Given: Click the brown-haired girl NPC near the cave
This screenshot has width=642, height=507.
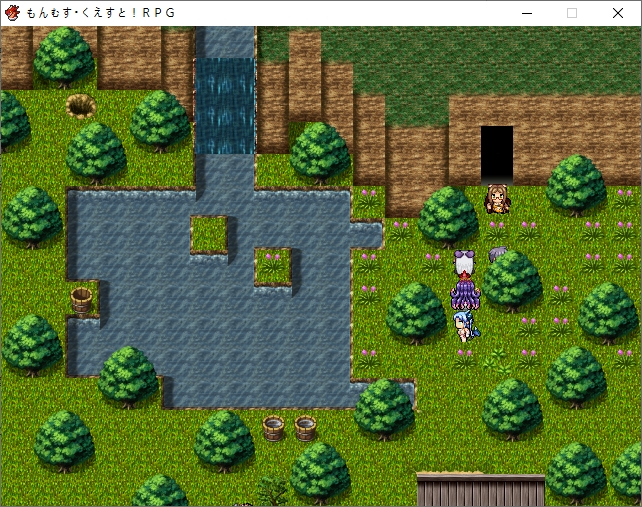Looking at the screenshot, I should (x=497, y=199).
